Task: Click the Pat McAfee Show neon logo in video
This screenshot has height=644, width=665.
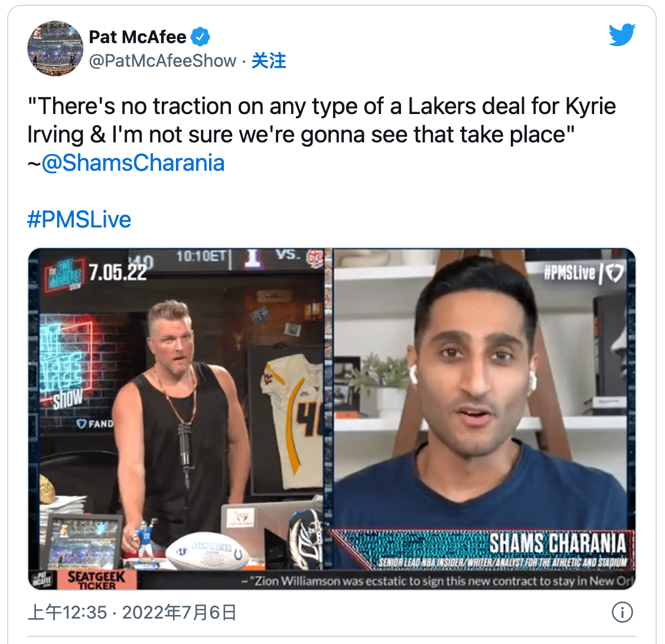Action: coord(64,275)
